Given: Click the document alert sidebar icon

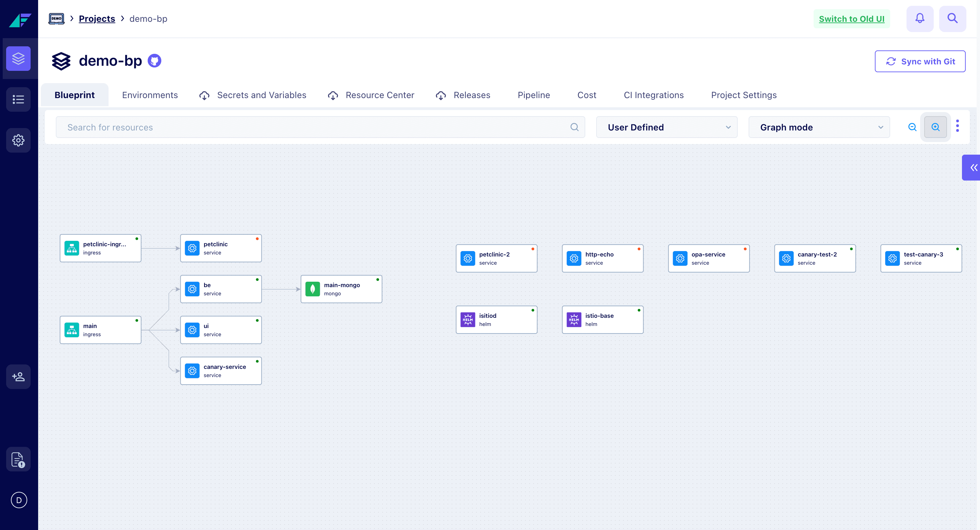Looking at the screenshot, I should coord(18,459).
